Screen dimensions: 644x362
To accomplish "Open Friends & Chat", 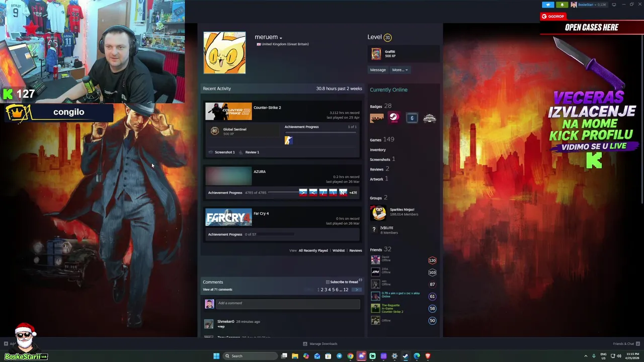I will [x=625, y=344].
